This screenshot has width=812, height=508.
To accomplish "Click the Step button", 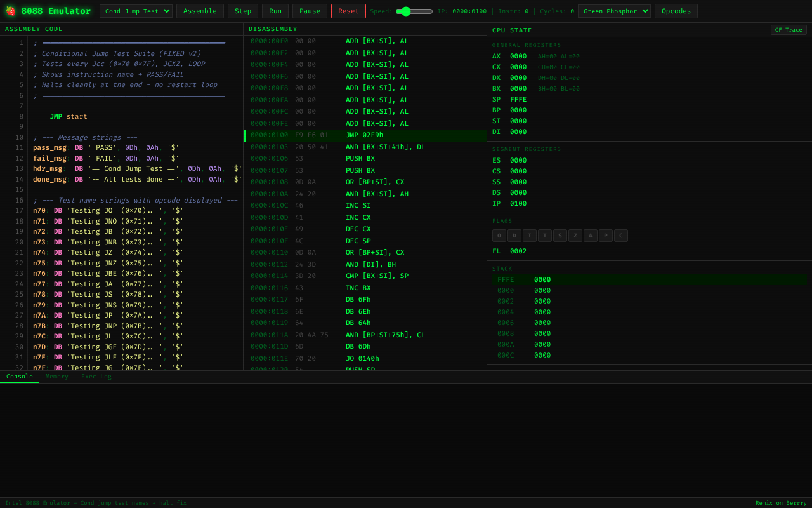I will [243, 11].
